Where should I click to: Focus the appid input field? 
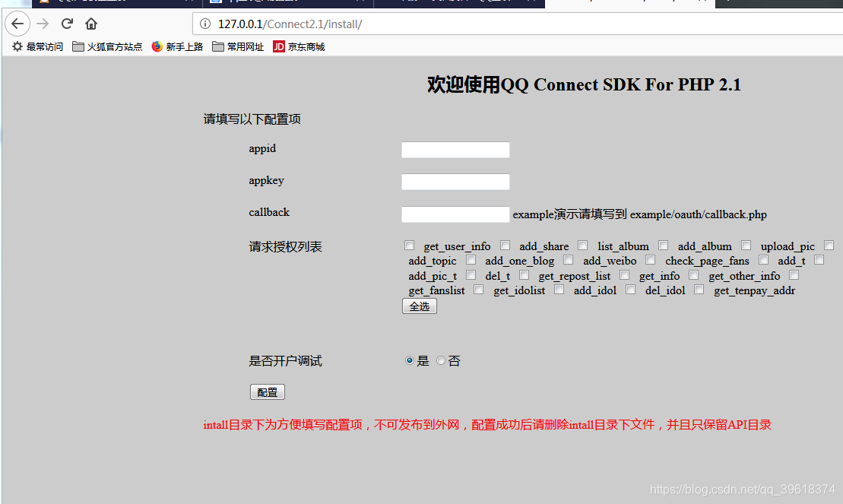[x=455, y=150]
